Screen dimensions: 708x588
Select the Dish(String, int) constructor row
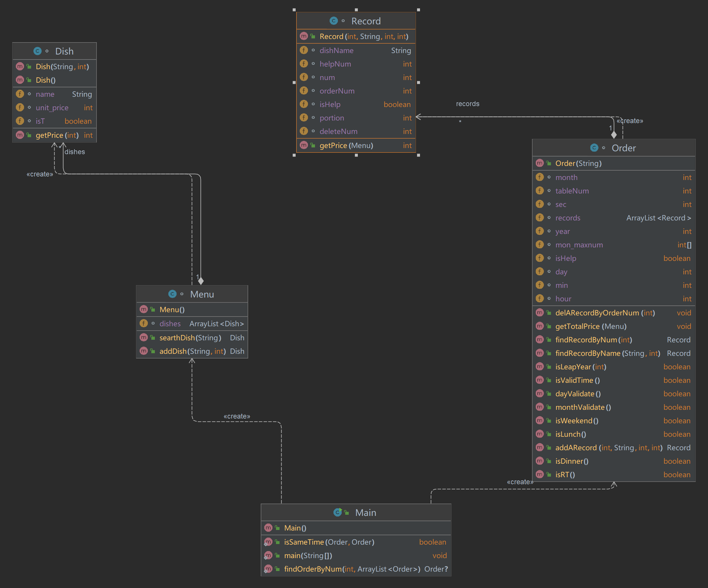click(x=62, y=66)
